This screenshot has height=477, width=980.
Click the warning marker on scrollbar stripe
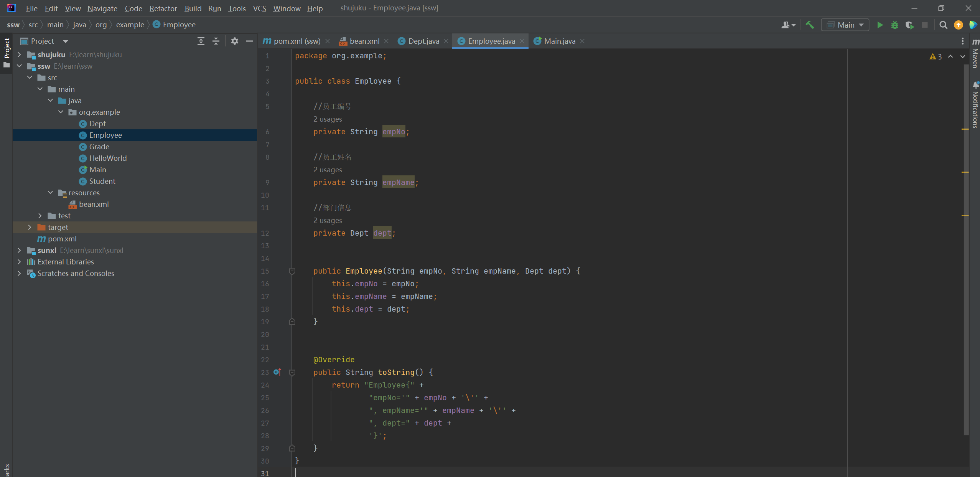(x=965, y=129)
